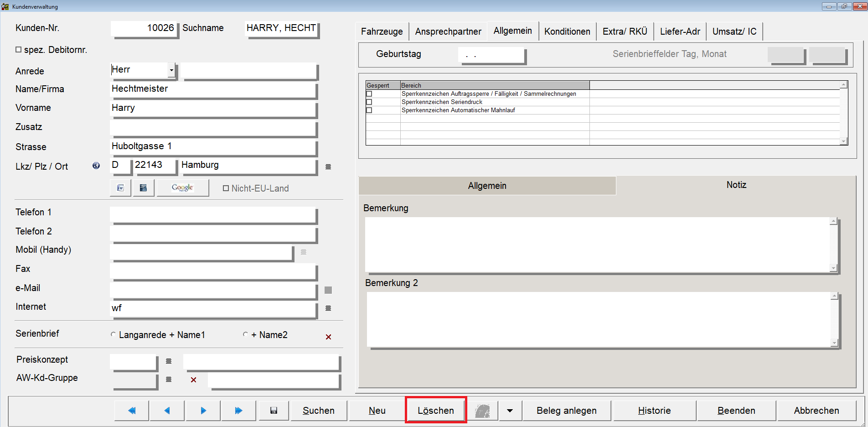Click the Beleg anlegen button

566,411
